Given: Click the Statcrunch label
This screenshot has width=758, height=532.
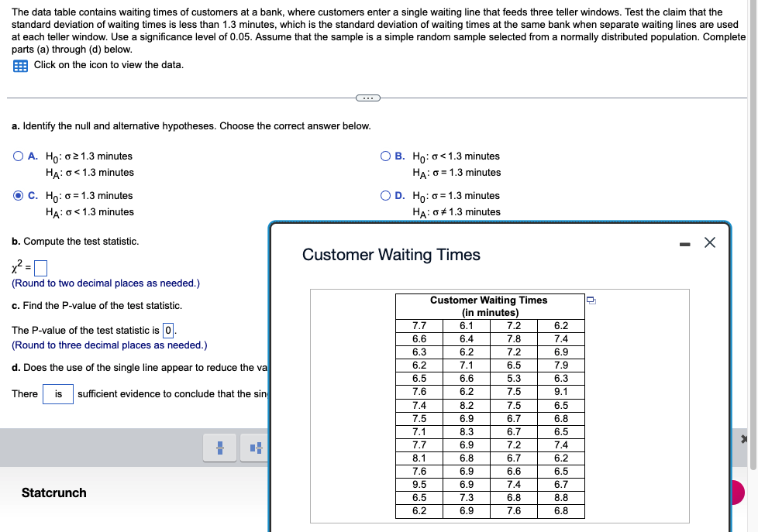Looking at the screenshot, I should [53, 493].
